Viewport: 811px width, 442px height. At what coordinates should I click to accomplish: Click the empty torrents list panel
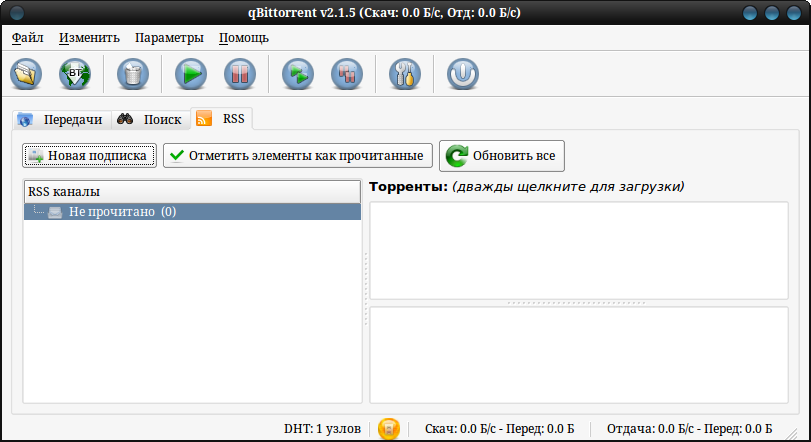click(x=579, y=250)
